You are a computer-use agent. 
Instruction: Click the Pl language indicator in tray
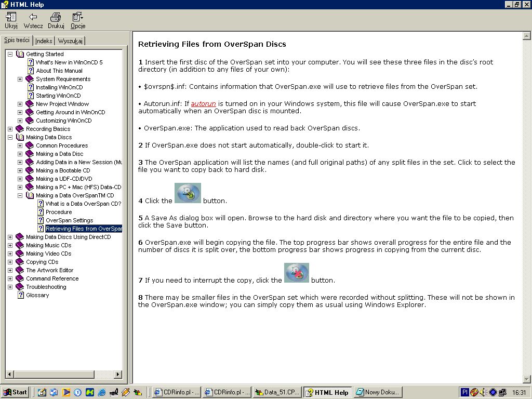pos(465,392)
